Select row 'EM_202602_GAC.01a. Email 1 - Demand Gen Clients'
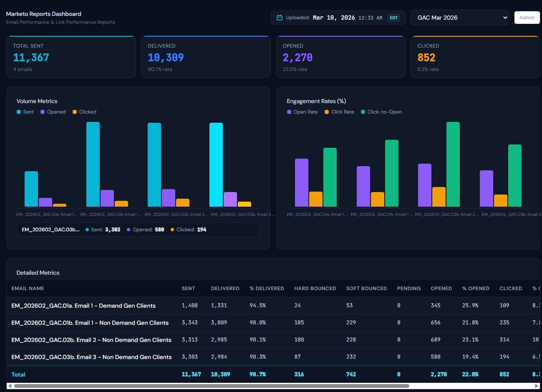Viewport: 542px width, 392px height. tap(273, 306)
